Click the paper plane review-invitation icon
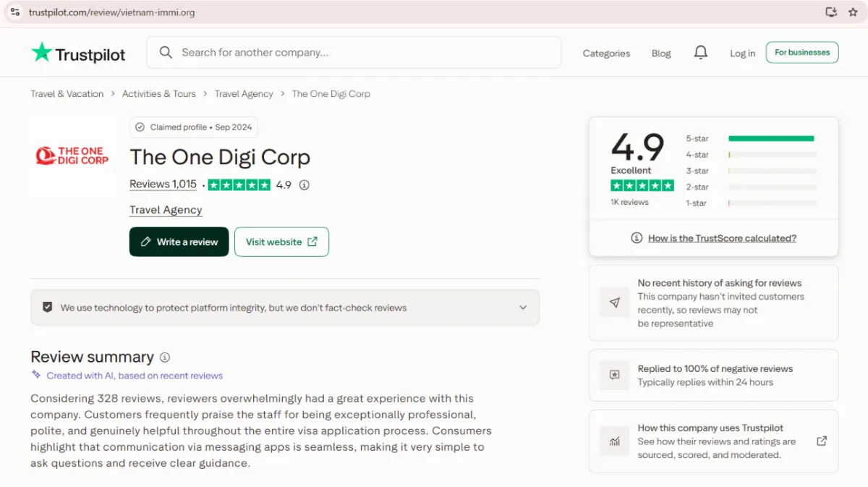The image size is (868, 487). pos(615,303)
